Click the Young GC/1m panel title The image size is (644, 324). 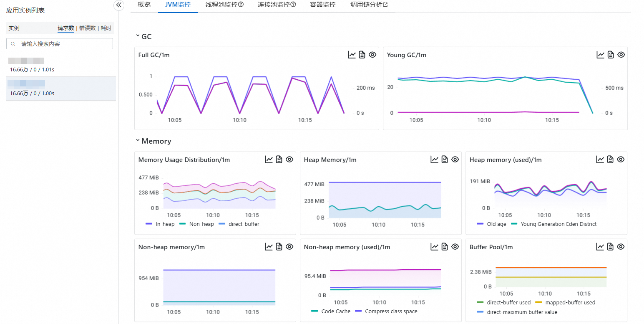[407, 55]
